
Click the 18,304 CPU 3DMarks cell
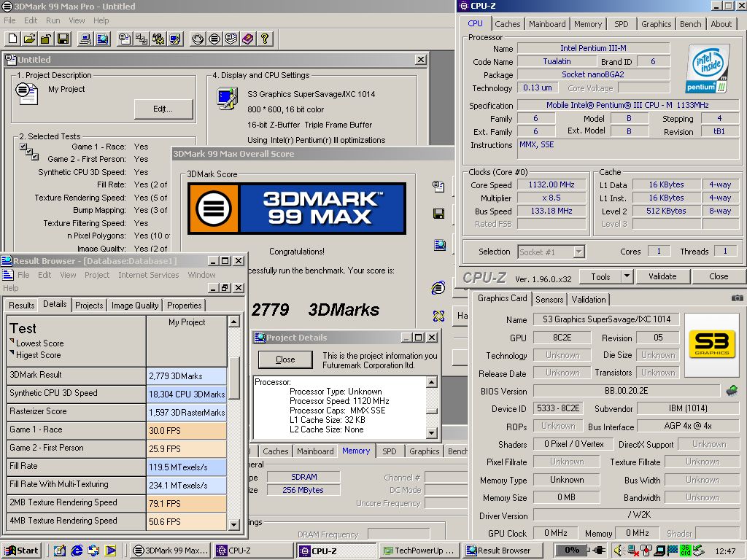click(186, 394)
